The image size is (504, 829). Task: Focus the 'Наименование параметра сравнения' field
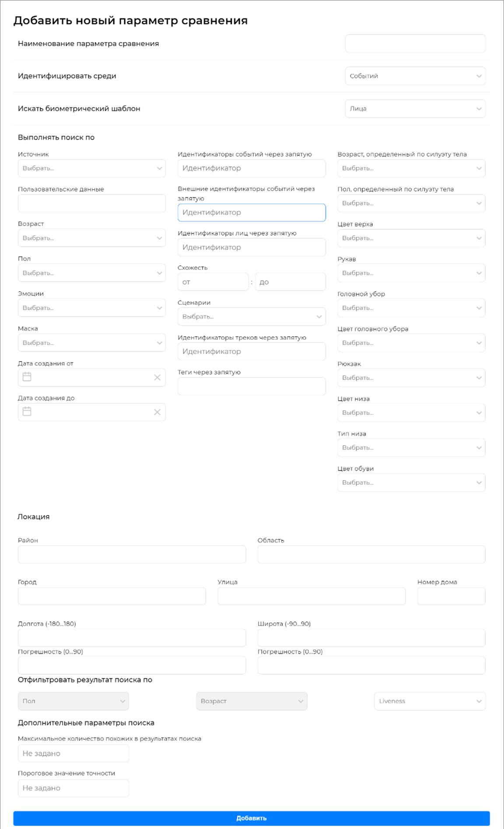(415, 44)
